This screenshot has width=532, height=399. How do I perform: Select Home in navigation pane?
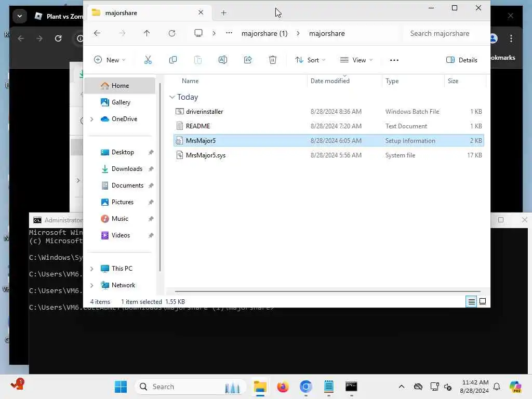(x=120, y=86)
